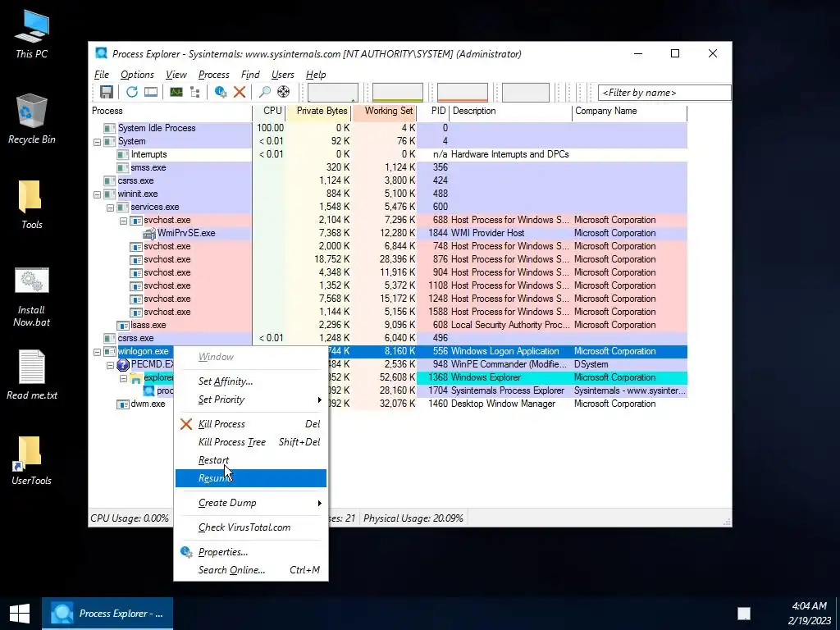The image size is (840, 630).
Task: Collapse the explorer tree node
Action: coord(123,378)
